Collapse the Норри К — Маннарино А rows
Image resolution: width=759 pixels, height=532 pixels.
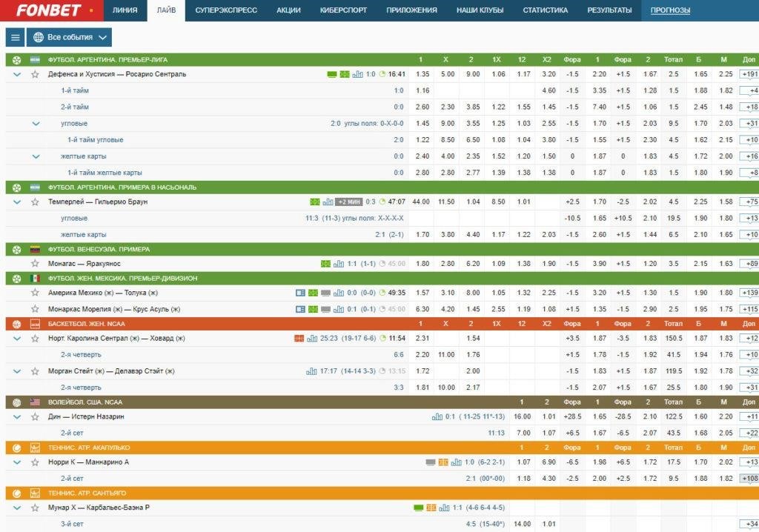click(17, 463)
